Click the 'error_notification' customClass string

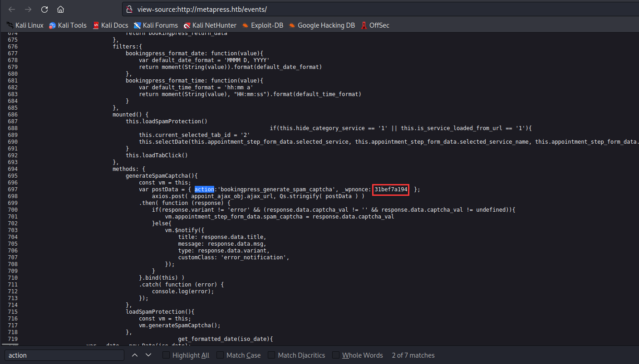(254, 257)
